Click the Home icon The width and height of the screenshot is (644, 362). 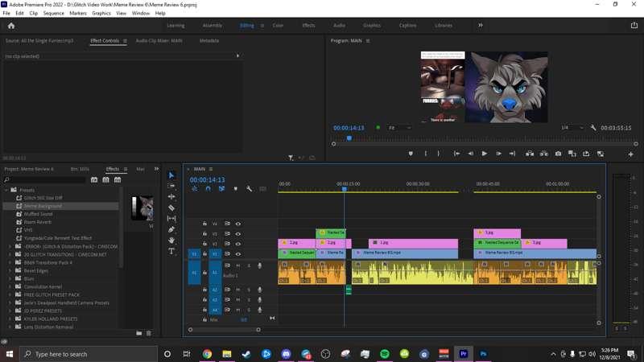point(11,26)
